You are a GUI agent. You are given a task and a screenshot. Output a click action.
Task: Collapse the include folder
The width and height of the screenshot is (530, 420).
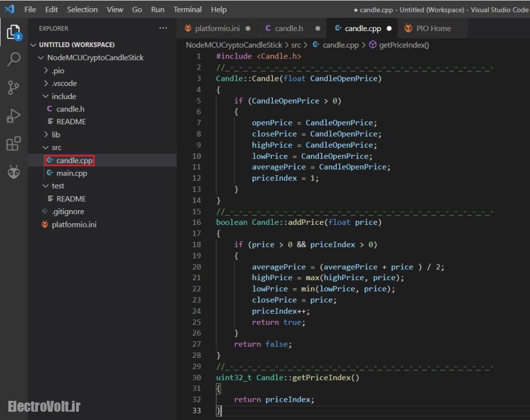63,96
